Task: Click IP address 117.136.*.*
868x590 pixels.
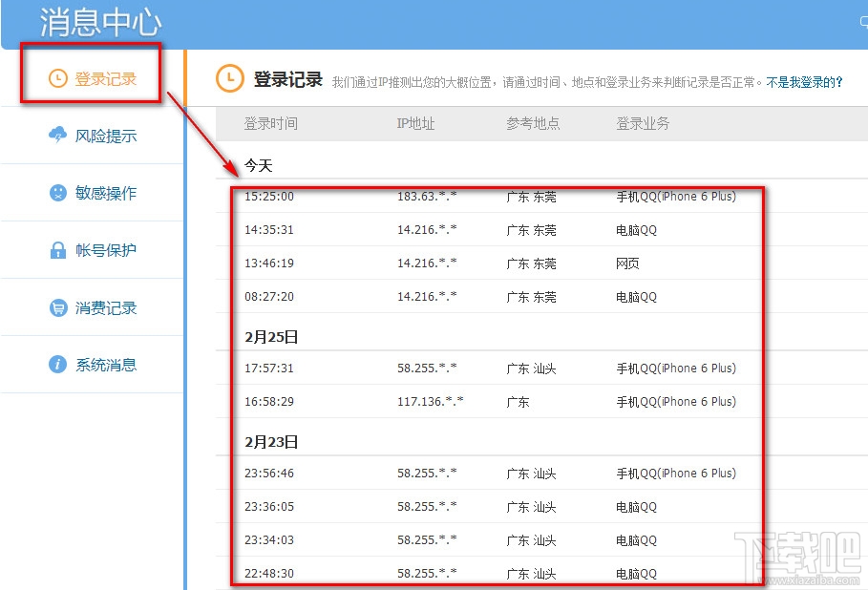Action: [x=430, y=401]
